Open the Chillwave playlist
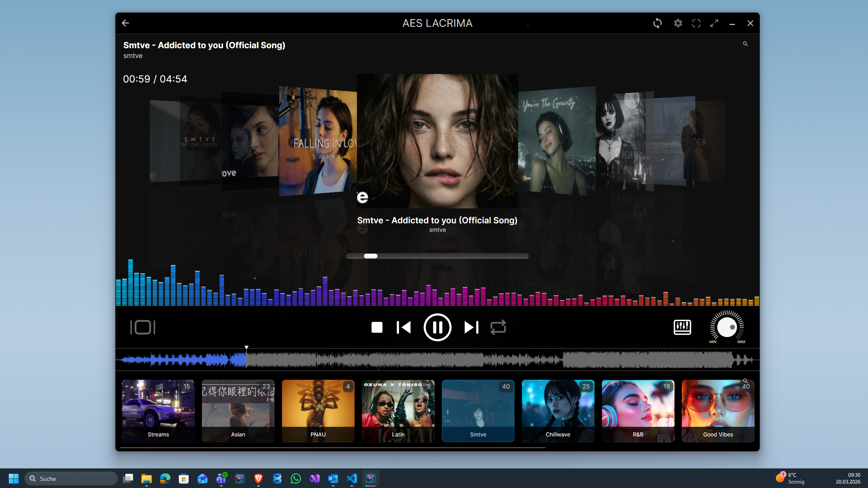 (x=558, y=411)
